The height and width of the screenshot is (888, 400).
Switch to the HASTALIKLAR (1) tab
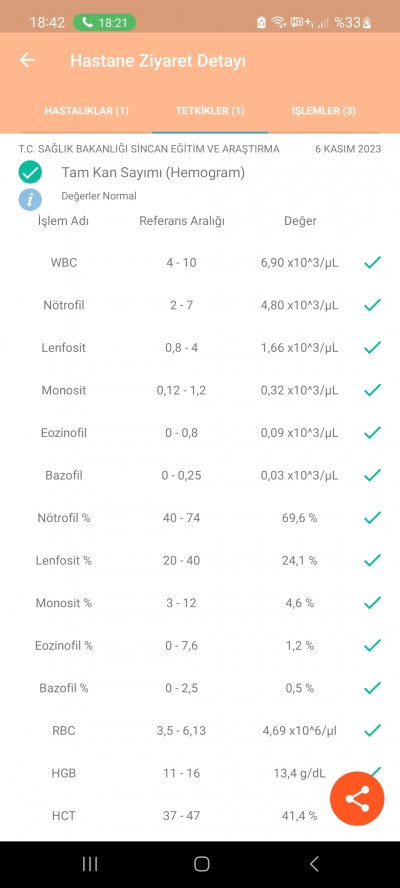87,110
